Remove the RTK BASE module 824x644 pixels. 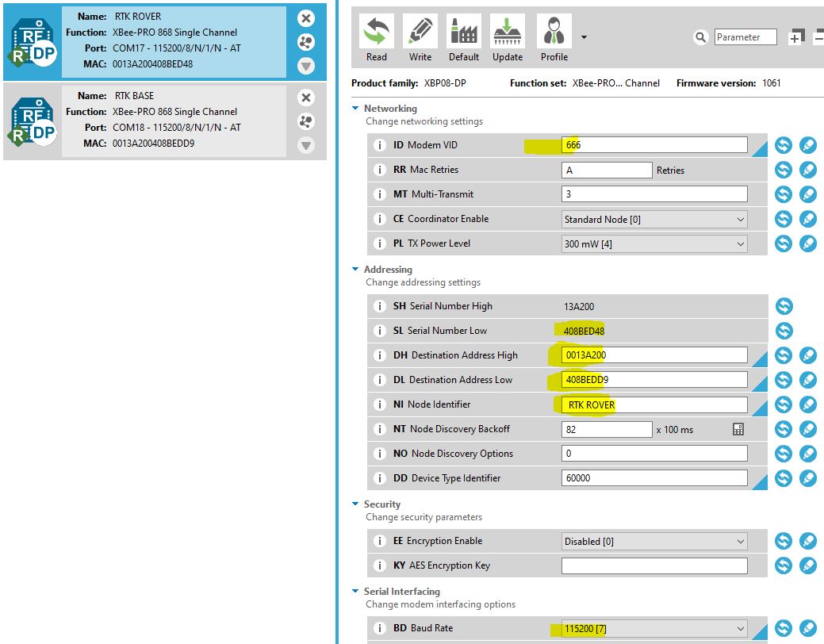306,98
